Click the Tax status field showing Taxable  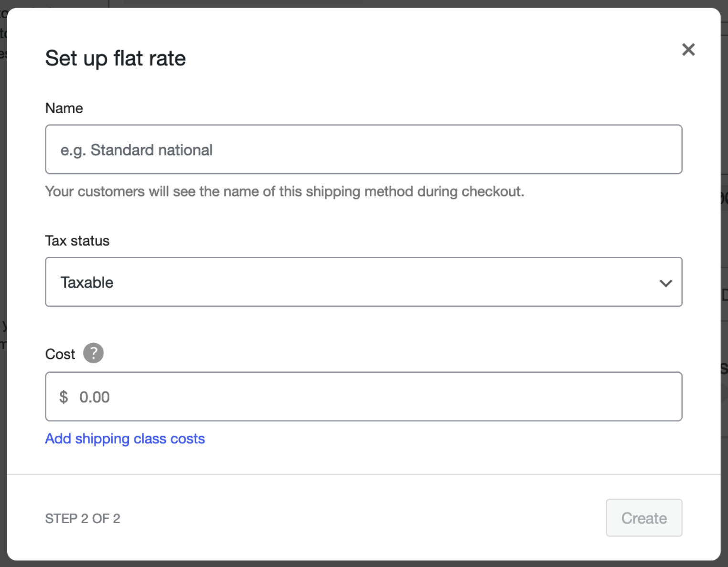click(363, 282)
